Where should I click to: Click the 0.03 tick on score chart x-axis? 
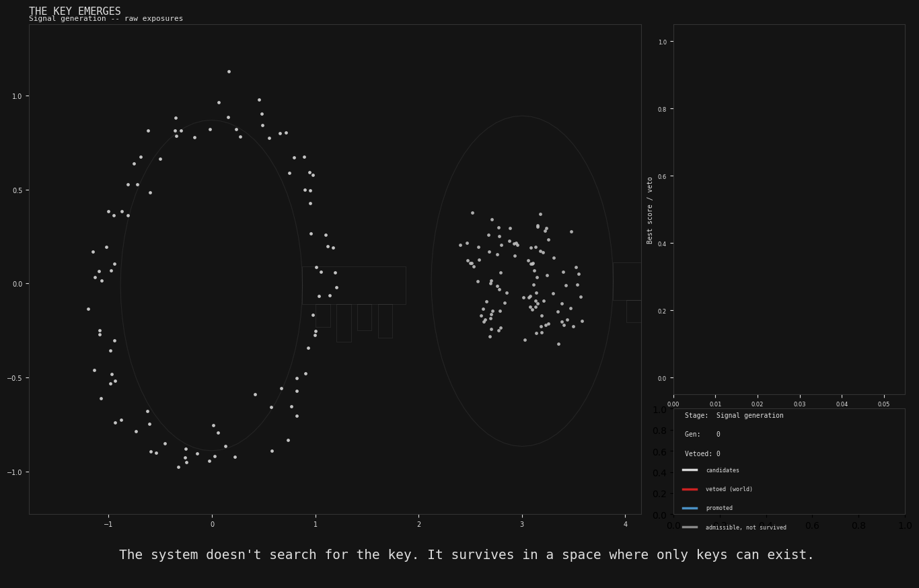[799, 404]
